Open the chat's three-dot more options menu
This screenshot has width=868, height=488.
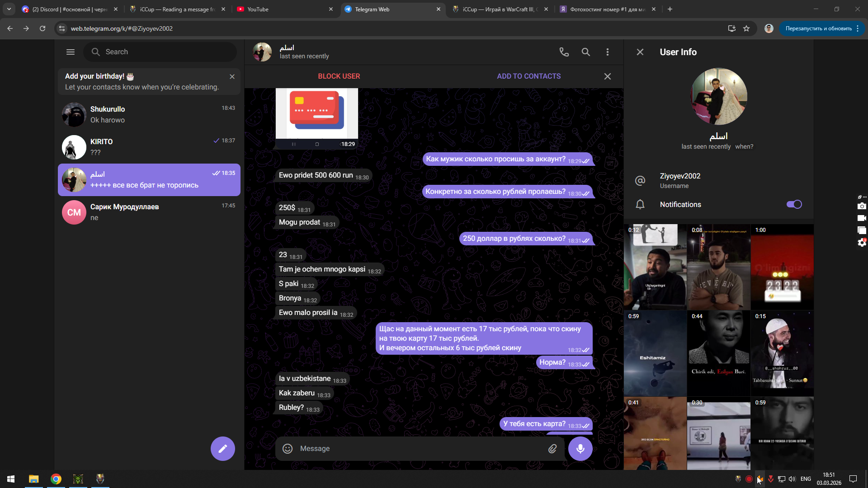(x=607, y=52)
